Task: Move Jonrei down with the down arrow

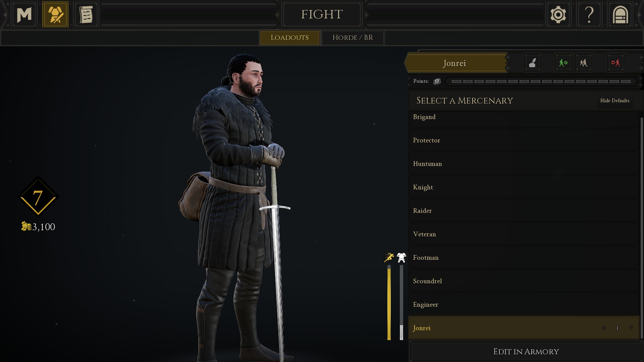Action: pyautogui.click(x=631, y=328)
